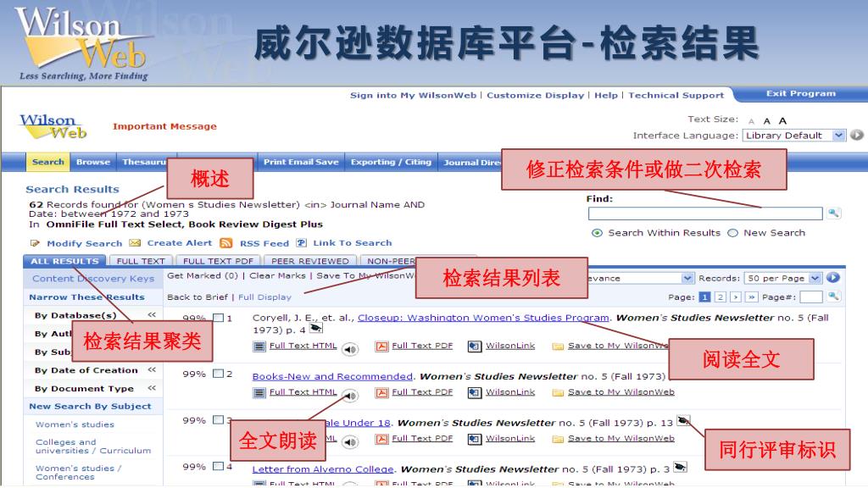This screenshot has height=488, width=868.
Task: Select New Search radio button
Action: [733, 233]
